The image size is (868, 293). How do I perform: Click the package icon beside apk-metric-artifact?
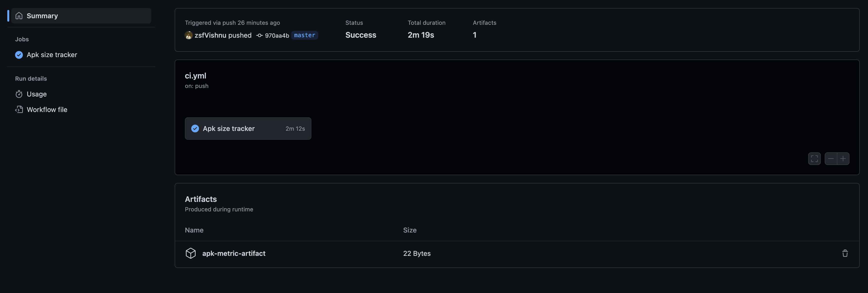191,253
